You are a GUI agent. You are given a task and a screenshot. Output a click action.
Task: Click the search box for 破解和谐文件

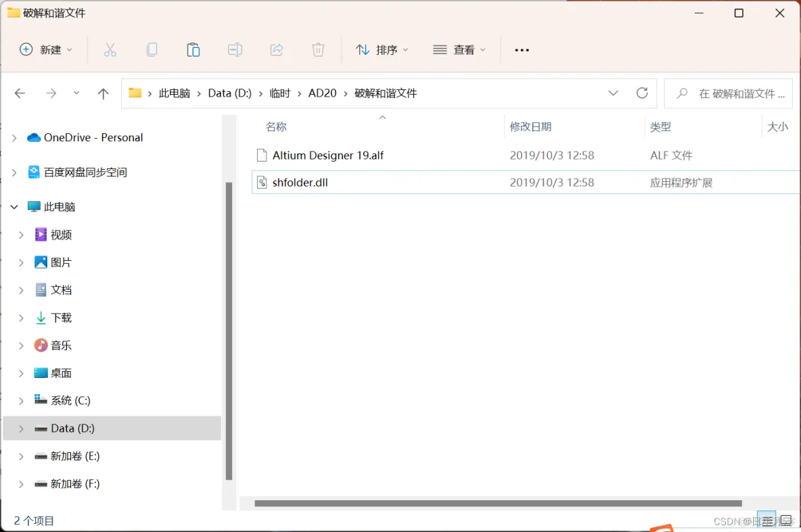point(729,93)
